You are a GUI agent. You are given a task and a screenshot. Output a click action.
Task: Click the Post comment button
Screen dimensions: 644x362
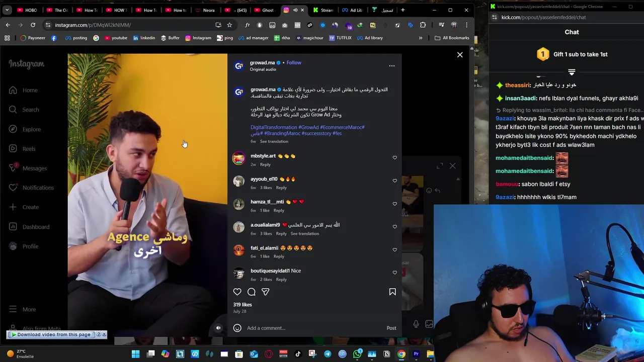click(391, 328)
